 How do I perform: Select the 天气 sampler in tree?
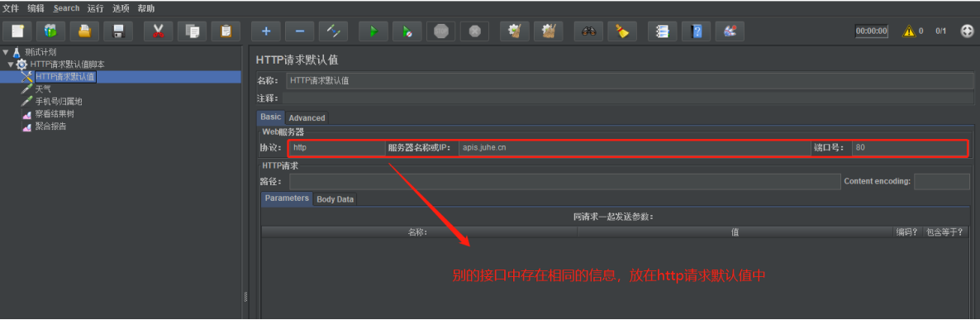pos(43,88)
